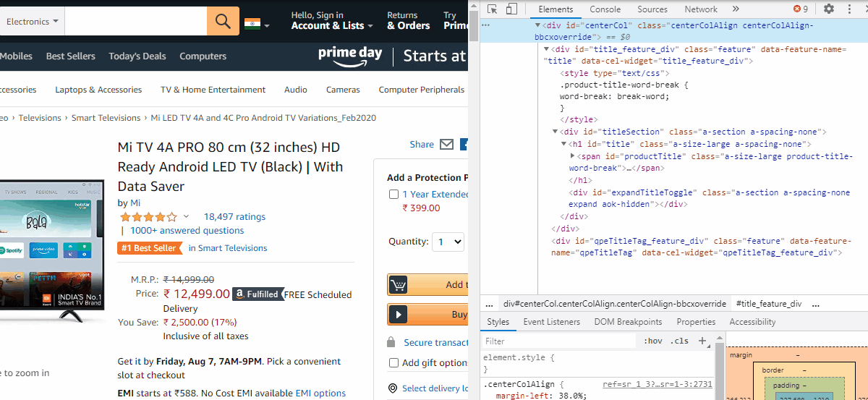This screenshot has height=400, width=868.
Task: Click the Add to Cart button
Action: [427, 284]
